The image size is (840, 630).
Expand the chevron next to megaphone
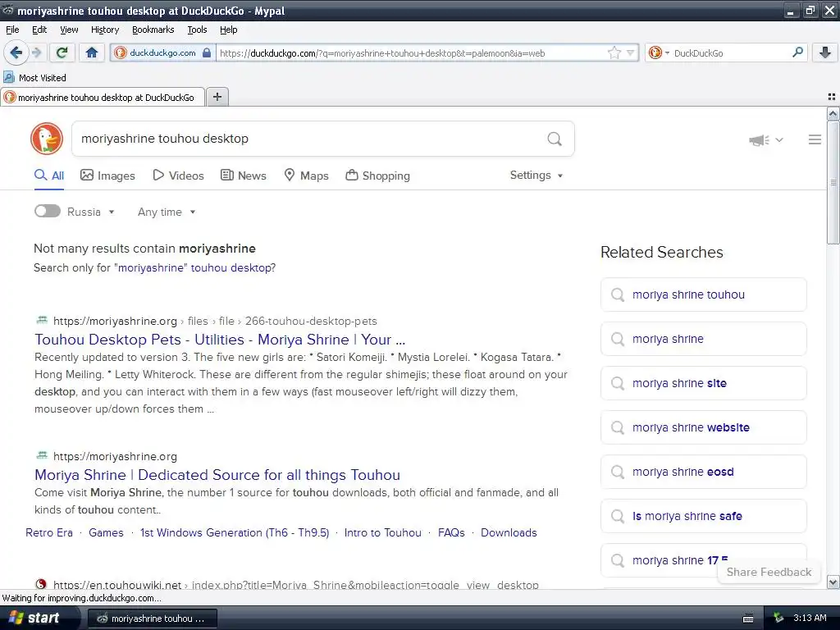779,139
